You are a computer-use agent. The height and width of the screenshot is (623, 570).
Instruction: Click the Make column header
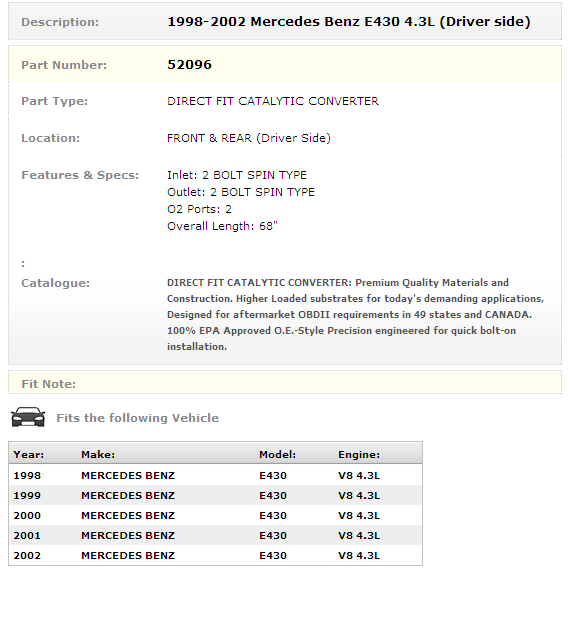coord(98,455)
